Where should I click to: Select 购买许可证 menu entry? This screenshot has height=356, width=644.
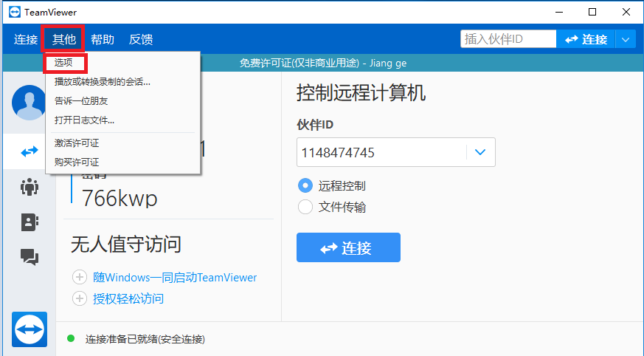77,162
